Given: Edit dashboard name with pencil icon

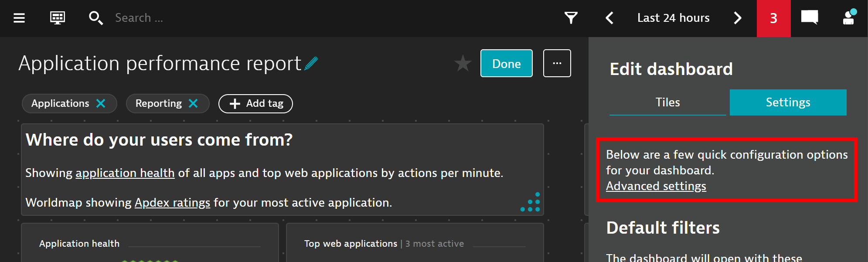Looking at the screenshot, I should [x=311, y=64].
